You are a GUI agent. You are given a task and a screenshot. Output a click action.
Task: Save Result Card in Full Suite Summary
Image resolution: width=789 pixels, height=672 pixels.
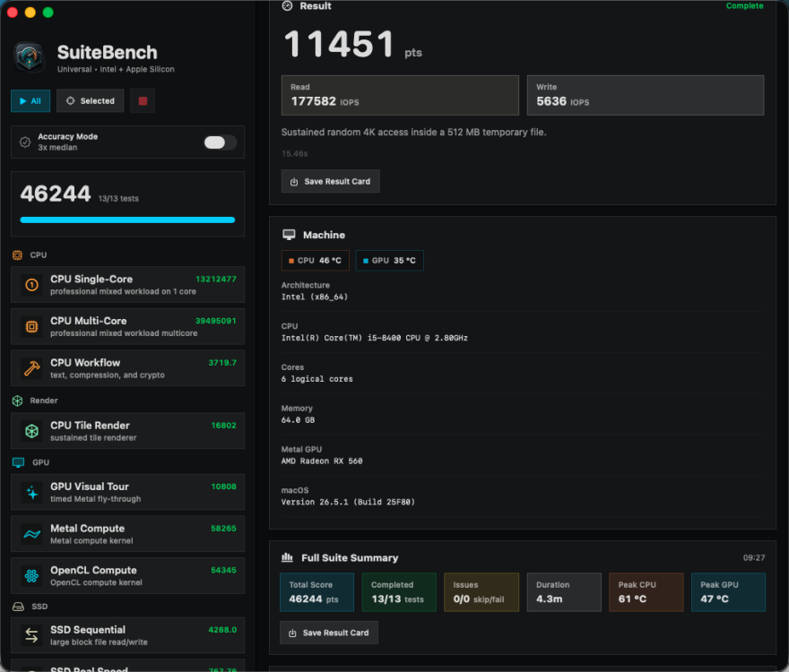point(329,633)
